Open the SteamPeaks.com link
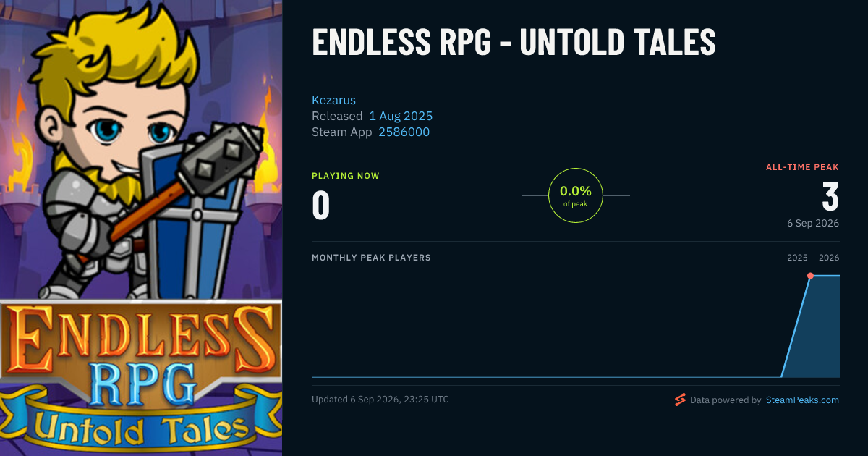The width and height of the screenshot is (868, 456). (802, 400)
